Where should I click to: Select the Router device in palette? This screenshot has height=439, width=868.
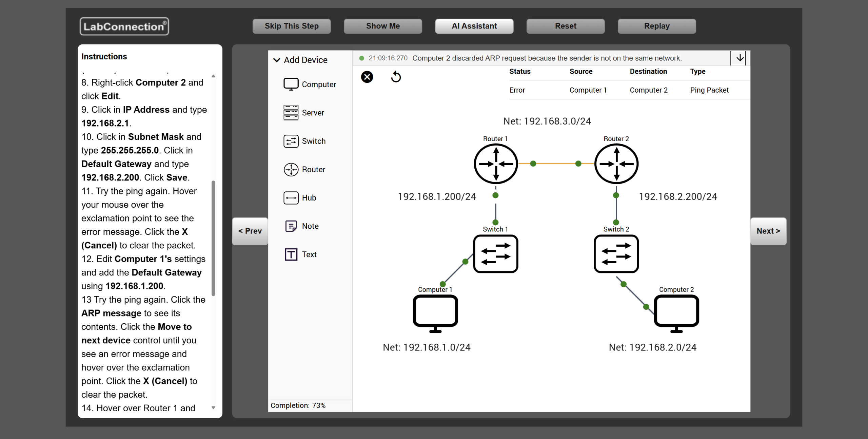click(x=304, y=169)
